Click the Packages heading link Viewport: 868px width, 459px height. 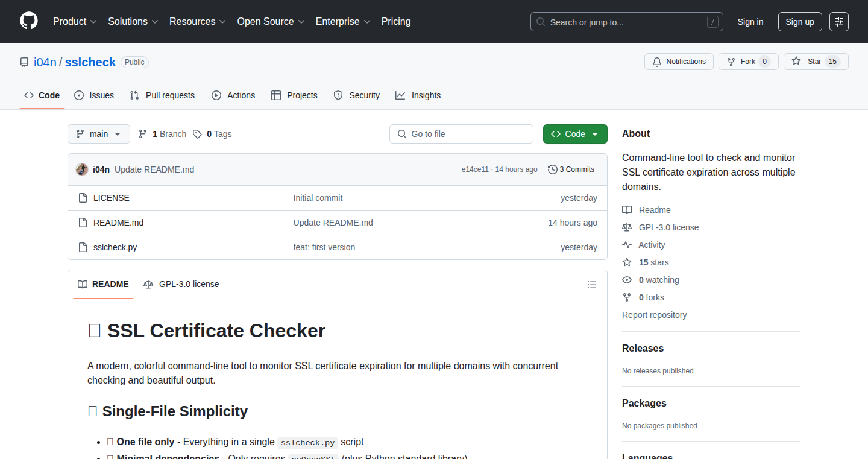click(644, 404)
